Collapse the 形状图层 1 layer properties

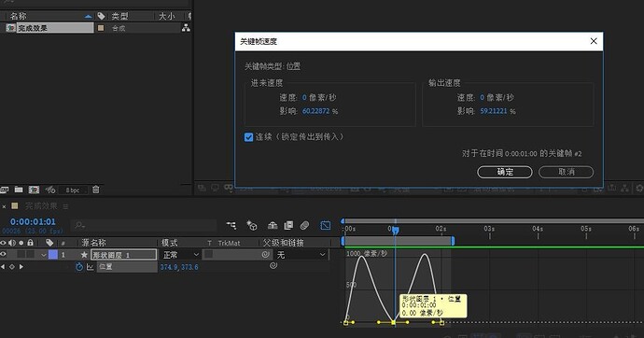[x=43, y=255]
